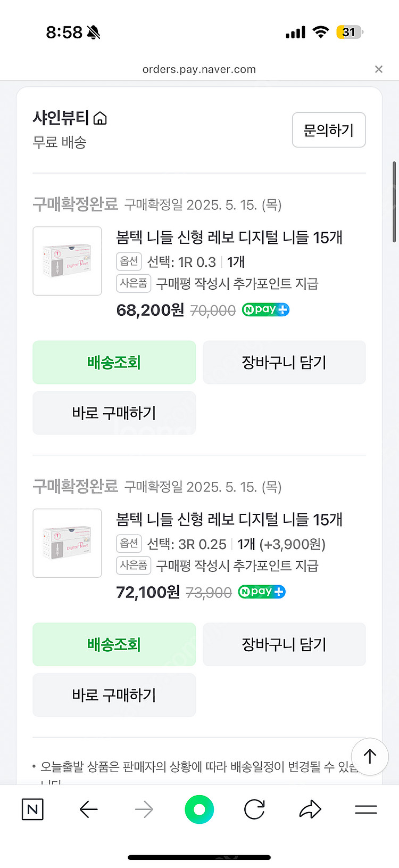Tap the orders.pay.naver.com address bar
This screenshot has width=399, height=868.
pos(199,69)
